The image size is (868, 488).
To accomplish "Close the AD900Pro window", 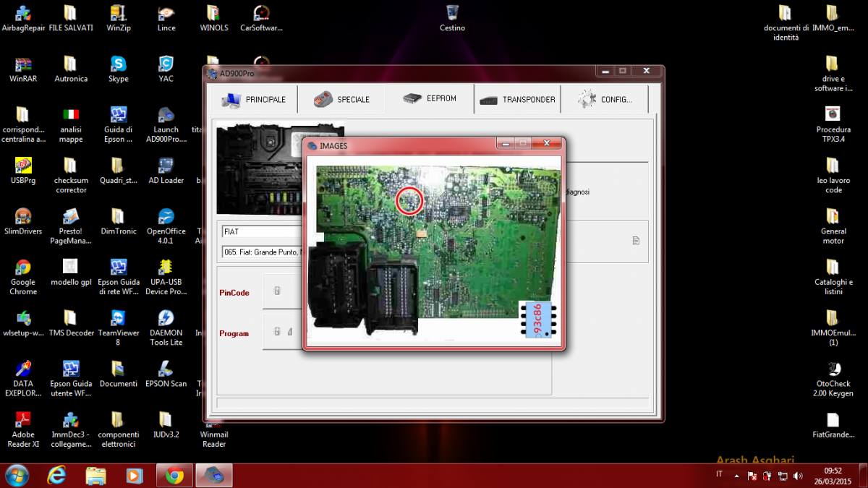I will click(x=646, y=71).
